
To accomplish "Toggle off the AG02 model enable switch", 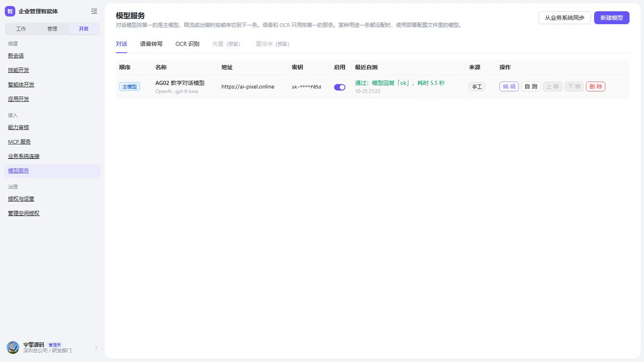I will tap(339, 87).
